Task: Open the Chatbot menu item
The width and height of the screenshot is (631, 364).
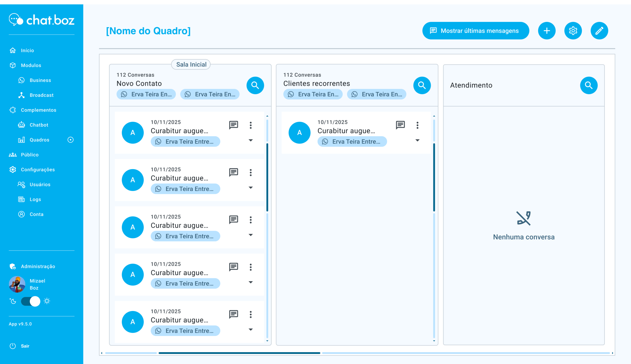Action: point(39,125)
